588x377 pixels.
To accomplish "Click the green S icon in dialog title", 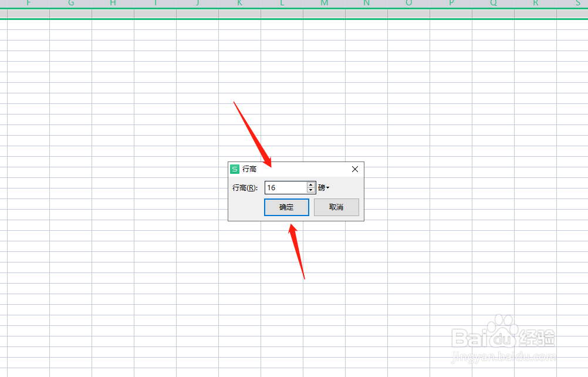I will click(x=235, y=169).
